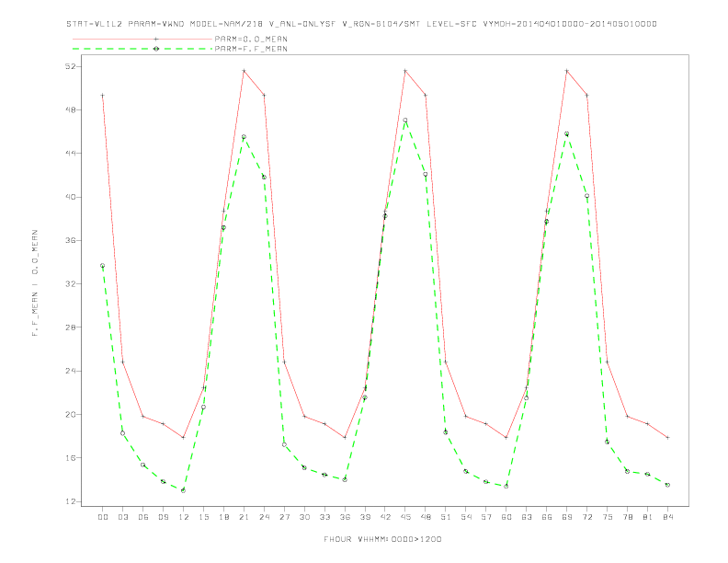Click the x-axis tick label 03
Image resolution: width=728 pixels, height=563 pixels.
[x=122, y=517]
